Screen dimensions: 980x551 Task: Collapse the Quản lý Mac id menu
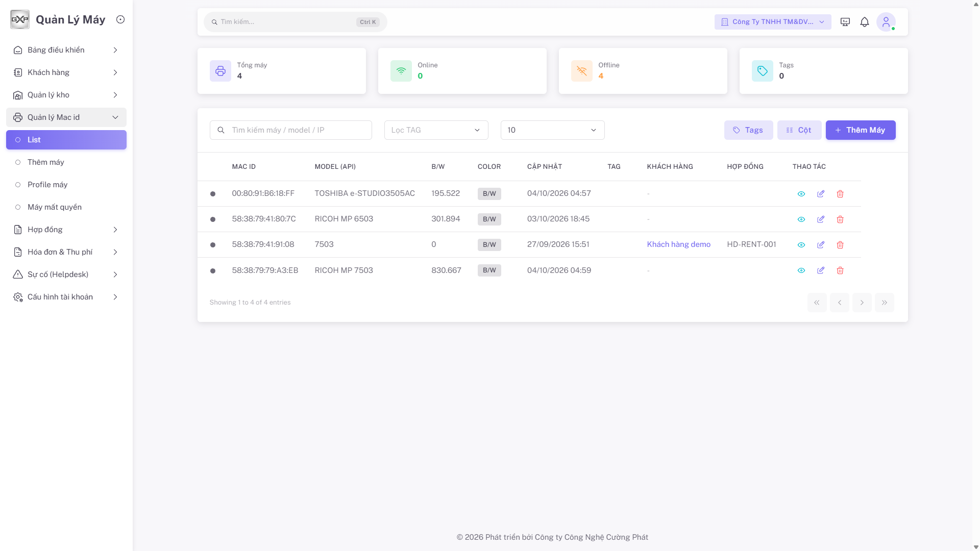(x=66, y=117)
